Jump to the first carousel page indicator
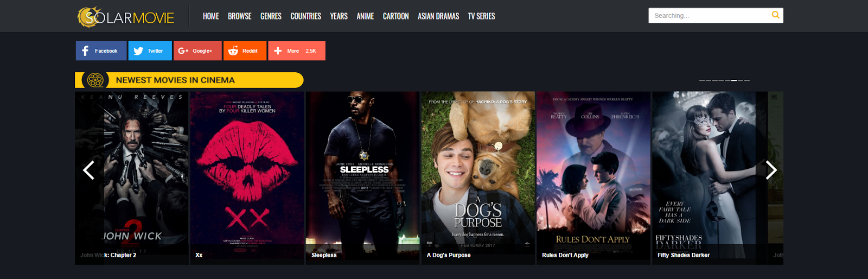Image resolution: width=868 pixels, height=279 pixels. pyautogui.click(x=702, y=80)
